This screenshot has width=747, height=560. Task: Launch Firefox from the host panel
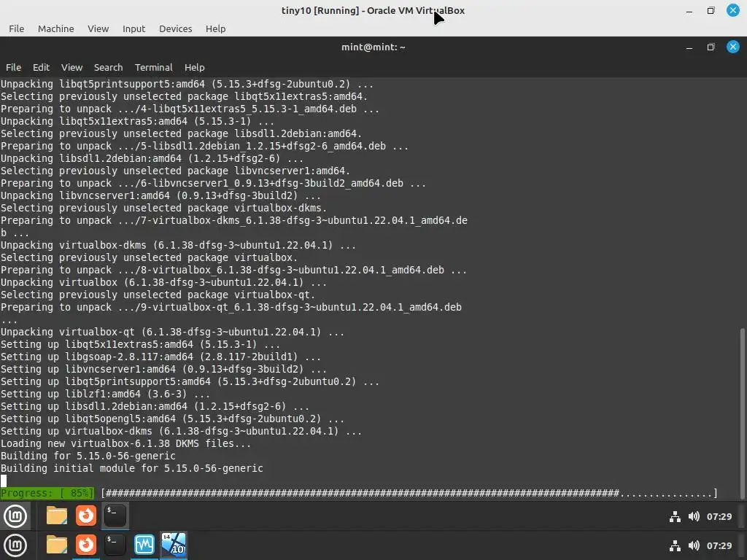tap(86, 545)
